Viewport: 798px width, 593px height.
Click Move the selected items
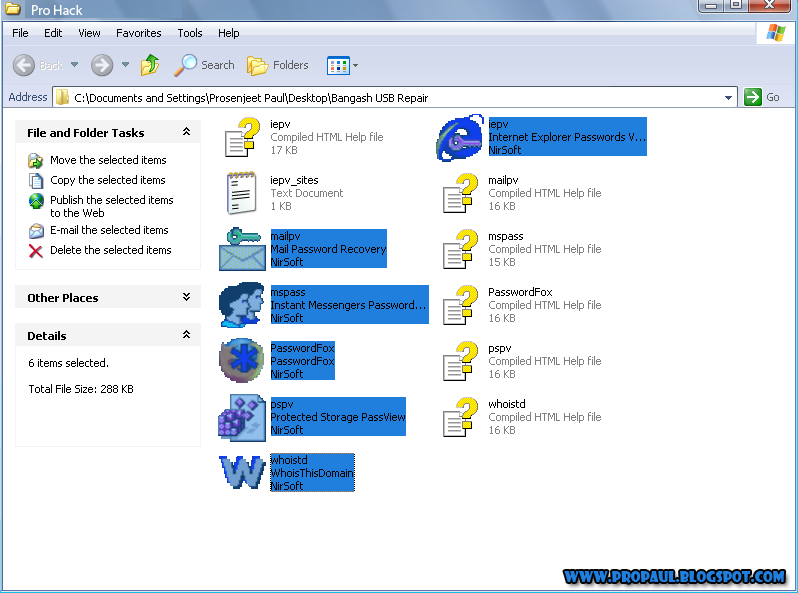(x=108, y=160)
